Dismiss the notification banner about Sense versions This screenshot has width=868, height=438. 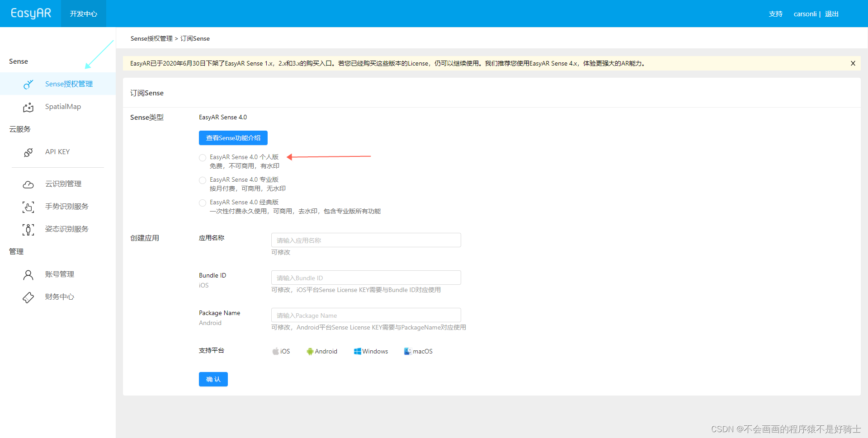point(853,63)
